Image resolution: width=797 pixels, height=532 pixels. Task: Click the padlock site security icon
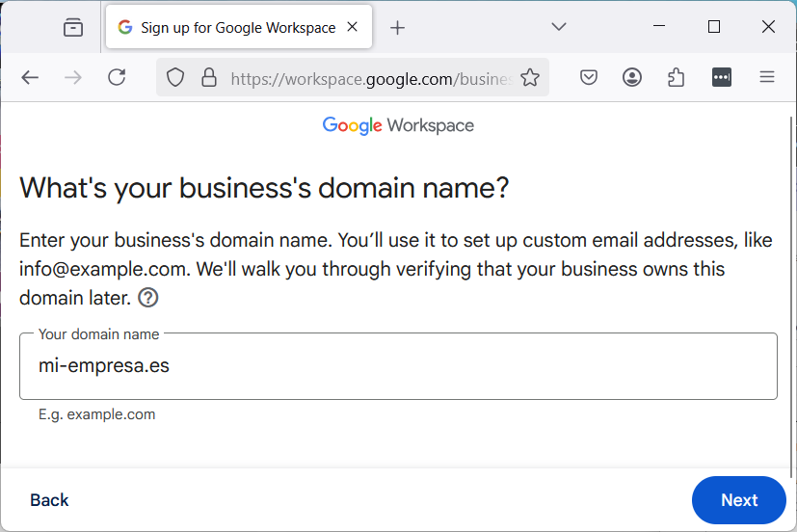208,78
